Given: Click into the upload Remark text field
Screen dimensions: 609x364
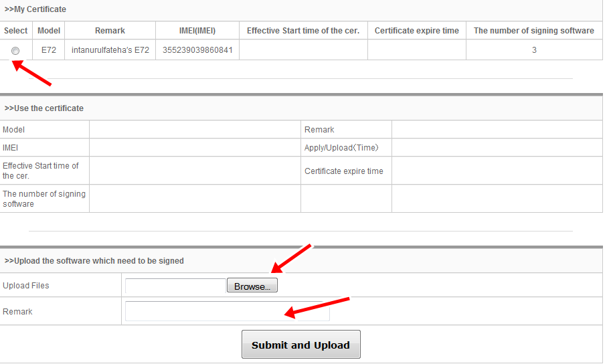Looking at the screenshot, I should tap(228, 311).
